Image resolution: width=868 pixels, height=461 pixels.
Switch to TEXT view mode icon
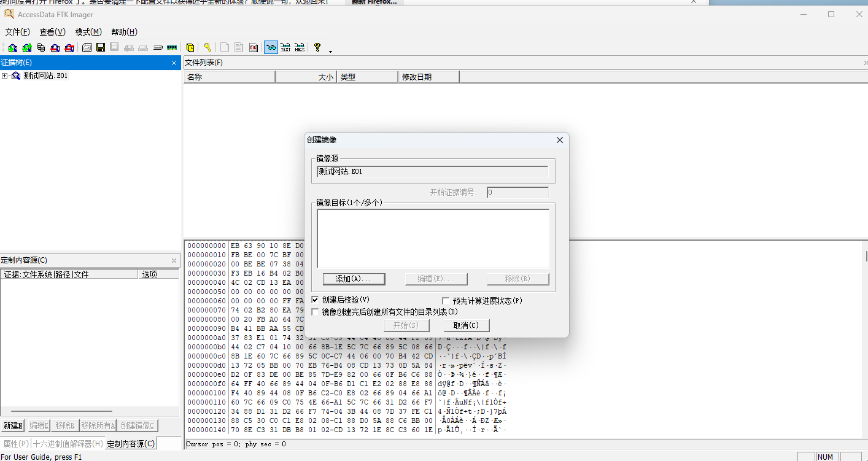pyautogui.click(x=285, y=47)
